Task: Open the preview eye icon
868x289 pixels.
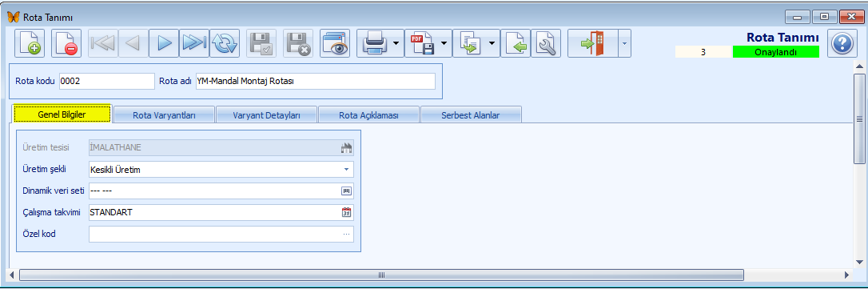Action: 336,43
